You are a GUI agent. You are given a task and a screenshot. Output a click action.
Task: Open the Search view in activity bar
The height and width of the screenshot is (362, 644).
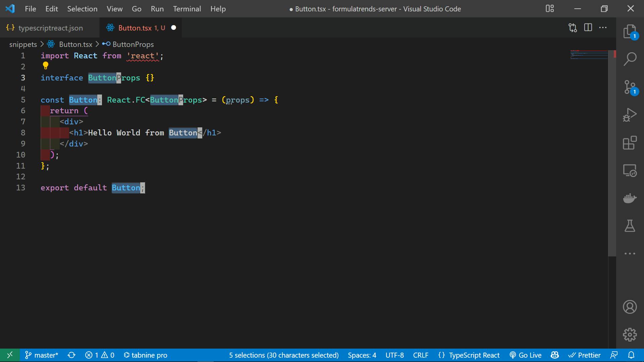[630, 59]
